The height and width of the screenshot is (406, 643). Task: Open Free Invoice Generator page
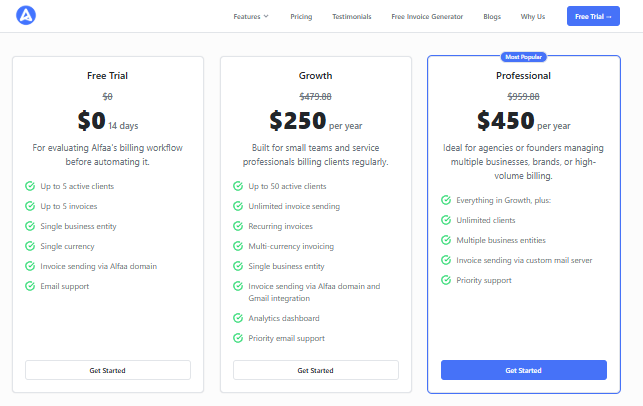tap(427, 16)
